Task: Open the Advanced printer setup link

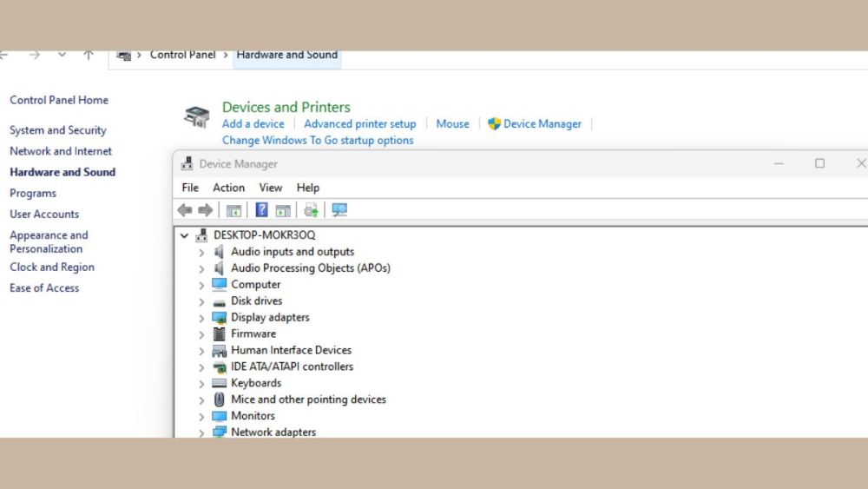Action: click(x=359, y=124)
